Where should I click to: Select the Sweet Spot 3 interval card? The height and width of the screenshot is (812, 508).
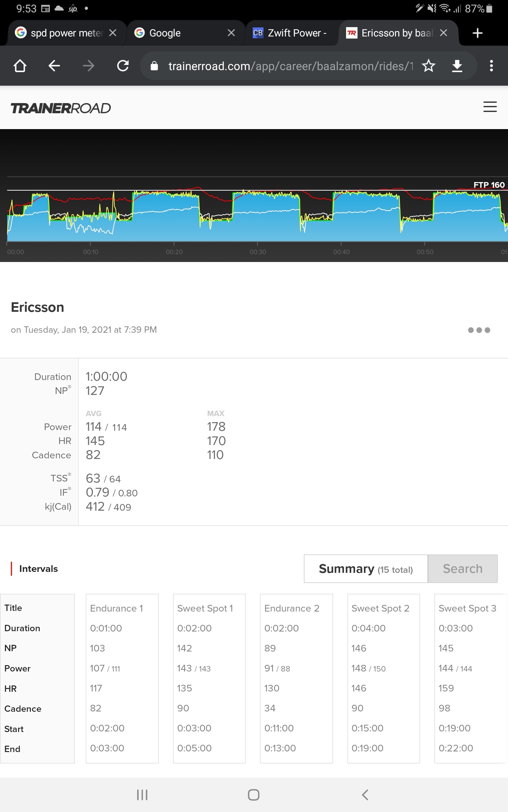tap(471, 678)
